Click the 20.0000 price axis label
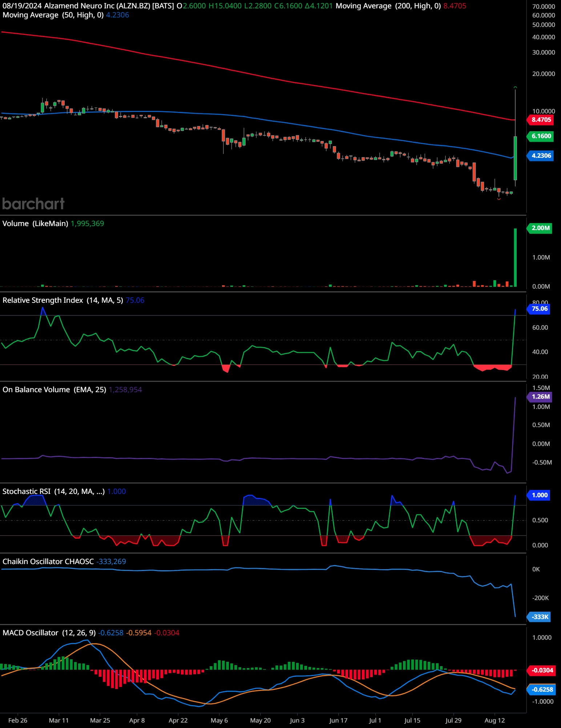This screenshot has height=728, width=561. pyautogui.click(x=543, y=74)
